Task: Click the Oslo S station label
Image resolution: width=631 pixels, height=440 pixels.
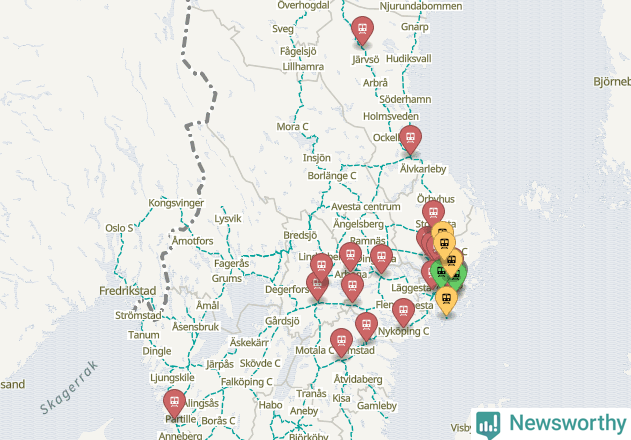Action: point(119,228)
